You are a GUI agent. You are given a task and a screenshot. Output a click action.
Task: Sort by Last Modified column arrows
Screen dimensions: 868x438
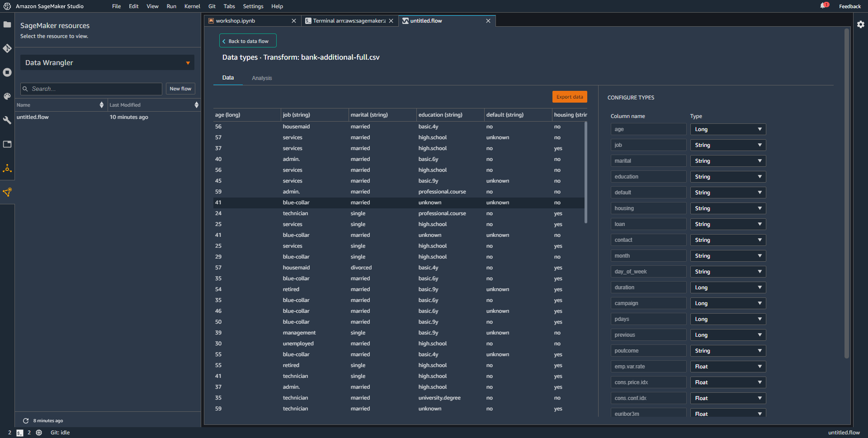pyautogui.click(x=196, y=105)
